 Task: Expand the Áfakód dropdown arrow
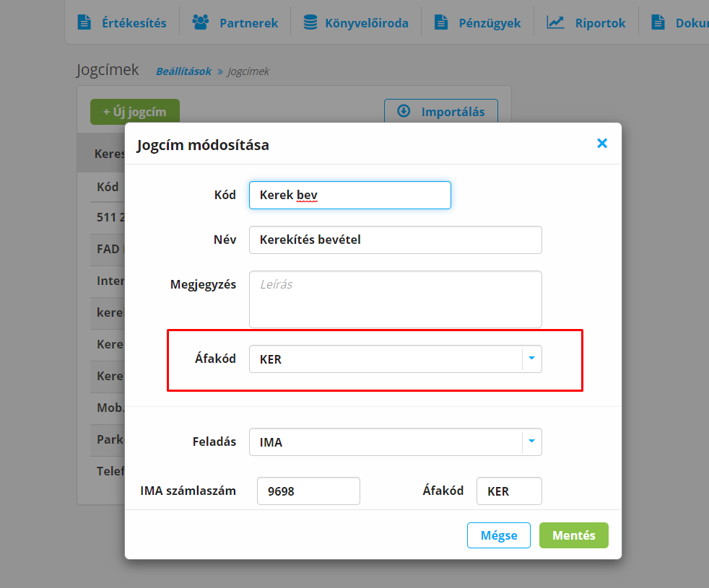(532, 359)
